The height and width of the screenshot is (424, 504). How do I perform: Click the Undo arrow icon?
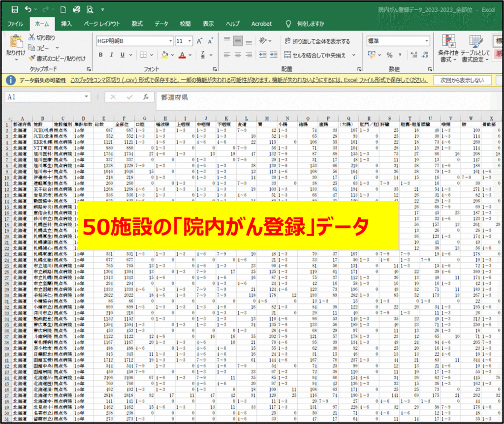pos(28,9)
